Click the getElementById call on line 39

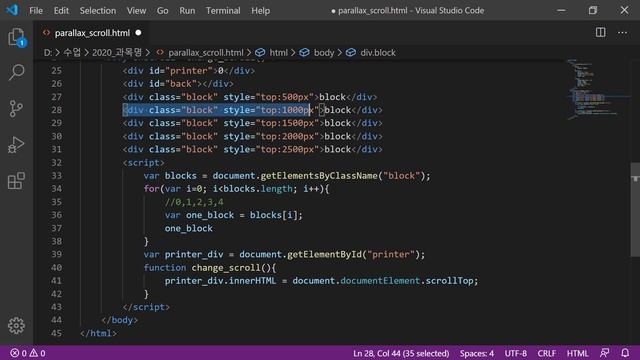coord(324,254)
